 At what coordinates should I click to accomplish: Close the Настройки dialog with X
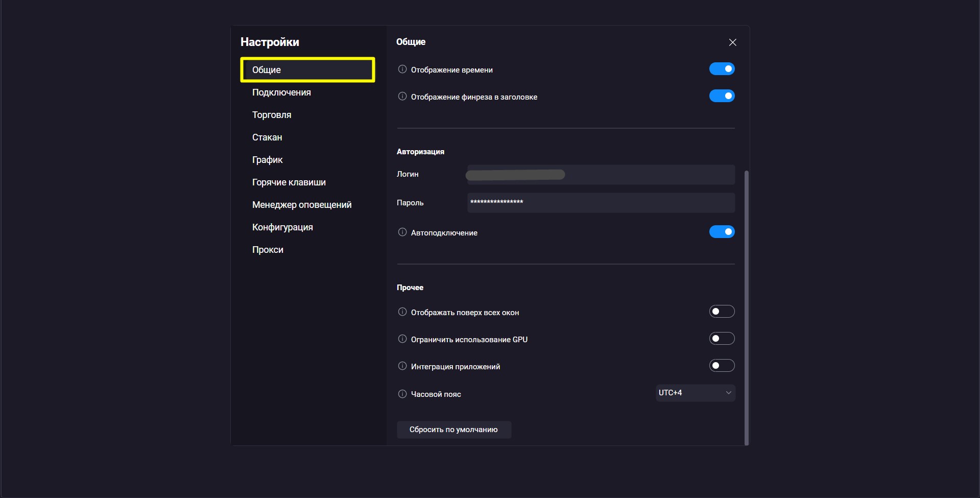pyautogui.click(x=732, y=42)
